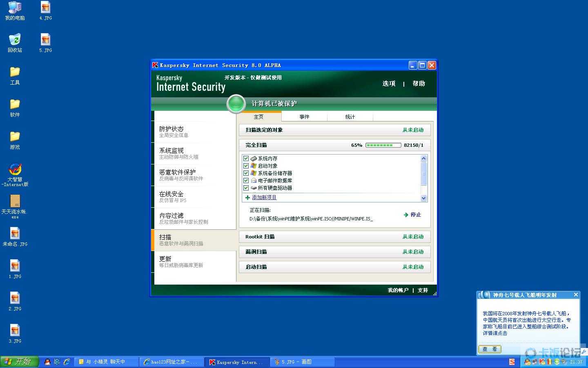Open the 我的帐户 link
This screenshot has width=588, height=368.
(x=398, y=290)
